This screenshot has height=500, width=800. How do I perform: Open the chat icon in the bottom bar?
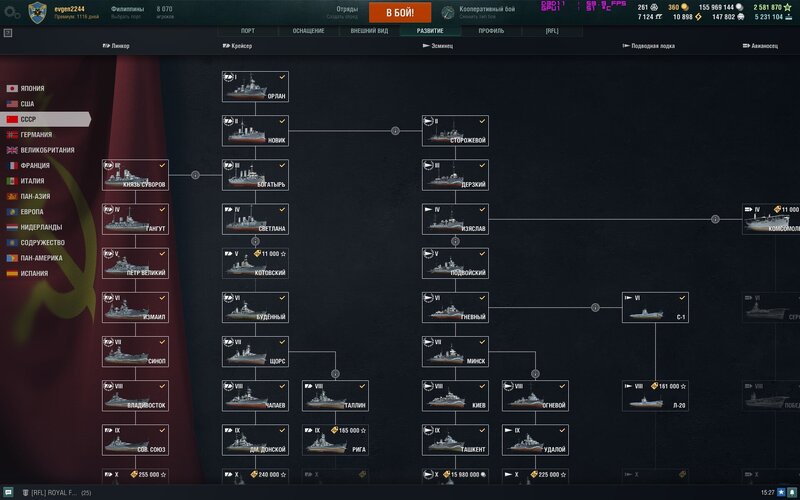click(x=8, y=493)
